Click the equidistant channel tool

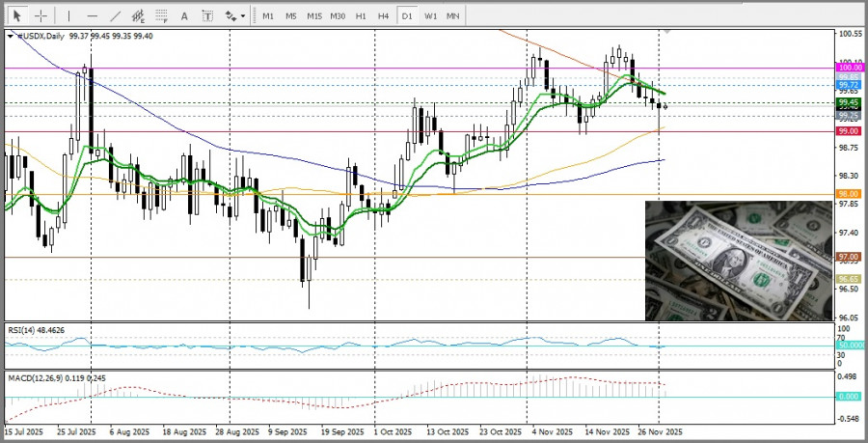(x=138, y=16)
